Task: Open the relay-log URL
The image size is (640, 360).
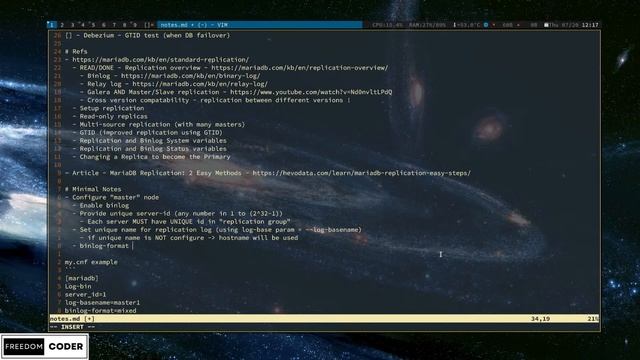Action: coord(200,84)
